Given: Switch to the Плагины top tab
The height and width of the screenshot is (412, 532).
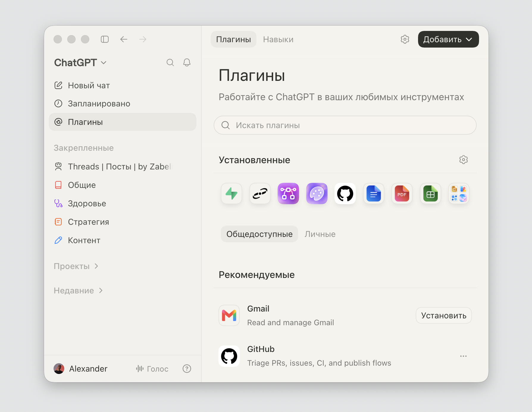Looking at the screenshot, I should (x=234, y=39).
